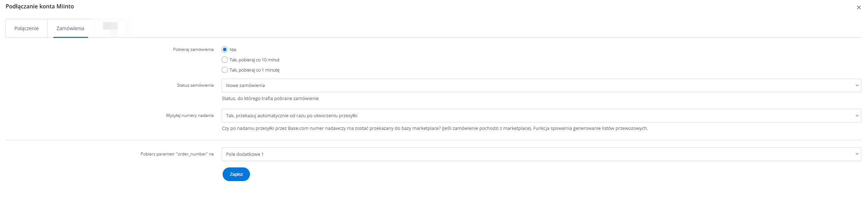The height and width of the screenshot is (199, 868).
Task: Click the "Czy po nadaniu przesyłki" help text
Action: tap(435, 128)
